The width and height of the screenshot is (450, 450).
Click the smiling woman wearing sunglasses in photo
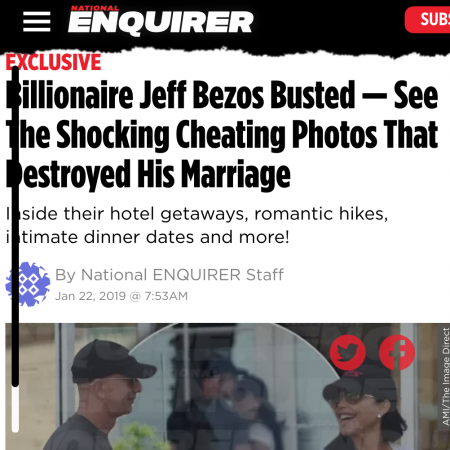pos(363,408)
